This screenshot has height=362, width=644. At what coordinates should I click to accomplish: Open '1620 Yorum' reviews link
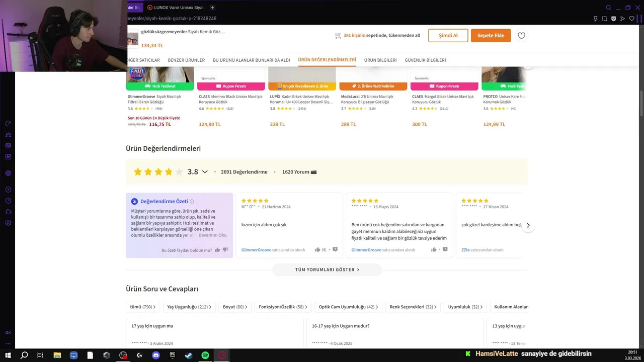pos(299,172)
